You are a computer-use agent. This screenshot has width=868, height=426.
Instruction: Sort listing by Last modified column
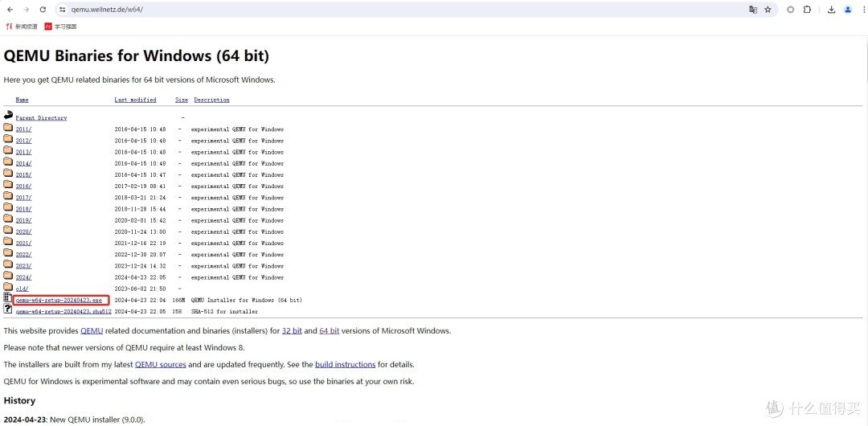(135, 100)
